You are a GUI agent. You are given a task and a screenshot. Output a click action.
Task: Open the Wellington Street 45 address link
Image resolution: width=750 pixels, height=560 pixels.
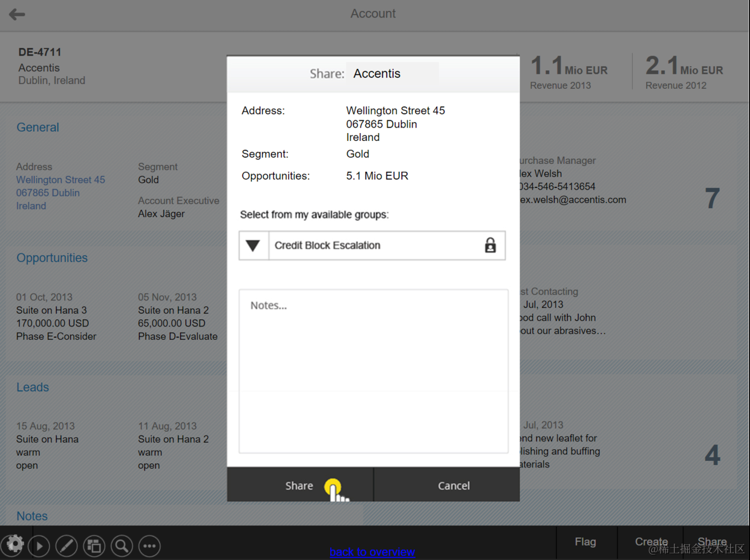tap(60, 180)
